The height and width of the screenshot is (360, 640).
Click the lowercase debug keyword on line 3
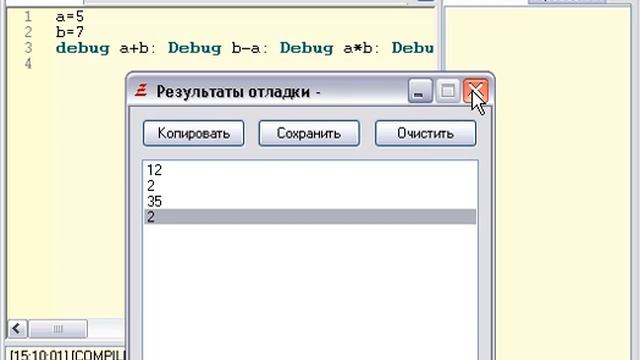83,48
